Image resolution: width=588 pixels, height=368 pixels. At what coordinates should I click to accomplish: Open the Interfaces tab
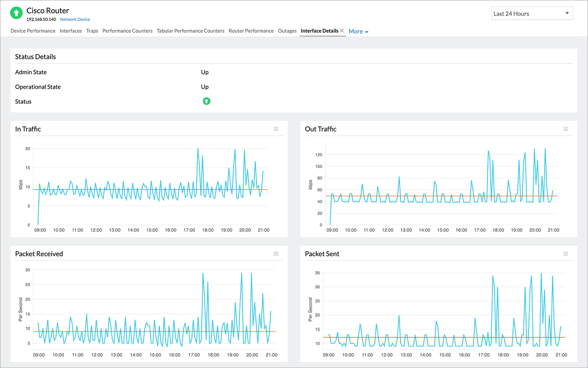[71, 31]
